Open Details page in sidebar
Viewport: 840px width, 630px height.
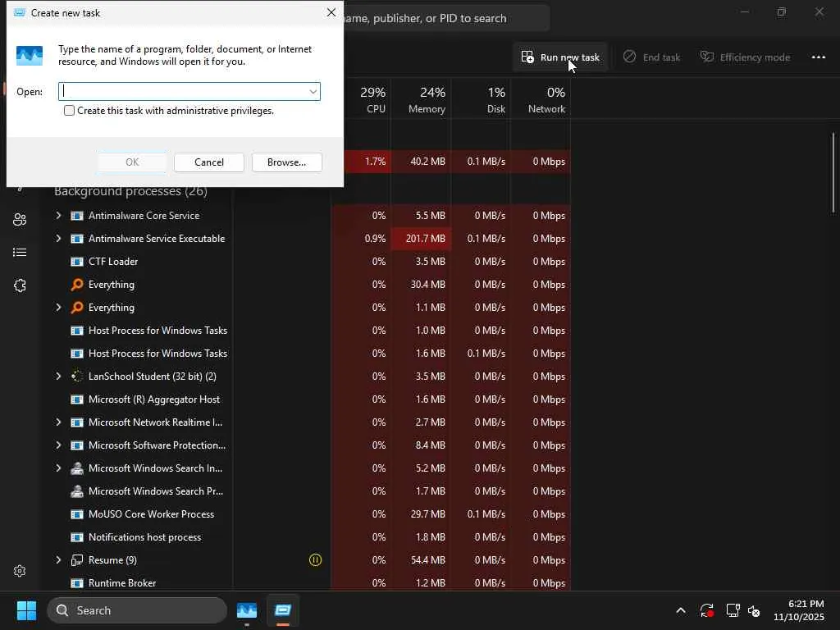click(20, 252)
